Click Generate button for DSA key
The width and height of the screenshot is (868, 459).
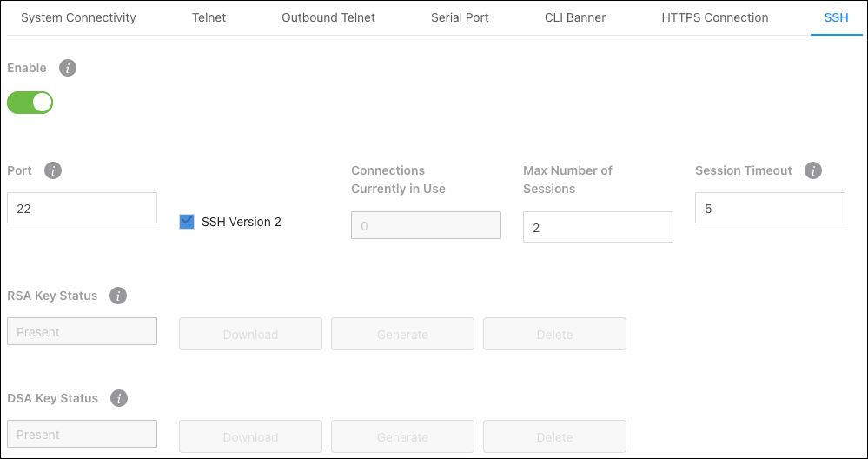pos(402,437)
